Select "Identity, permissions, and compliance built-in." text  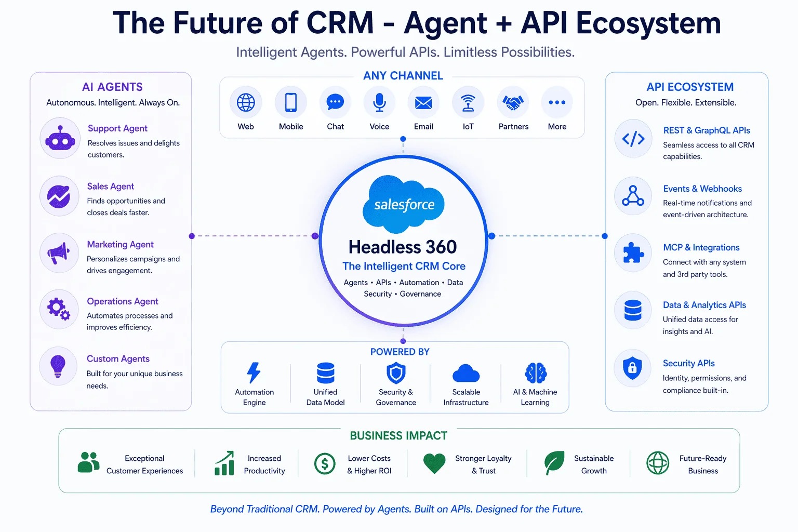click(x=704, y=384)
